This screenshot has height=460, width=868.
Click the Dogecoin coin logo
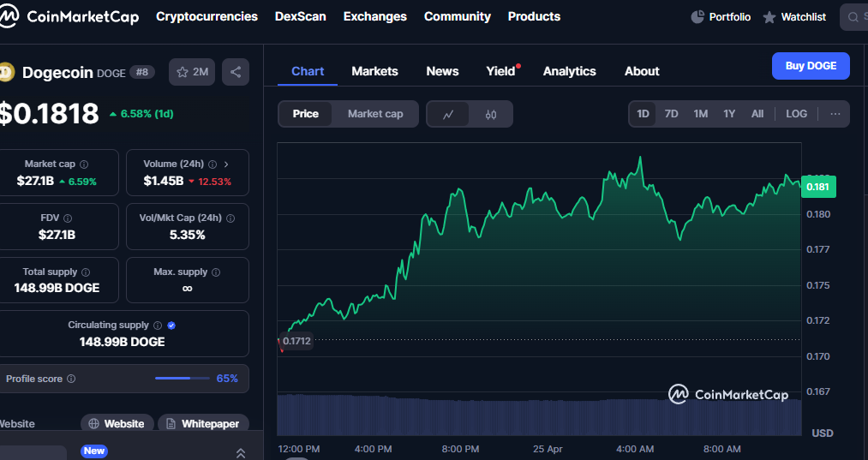[6, 72]
